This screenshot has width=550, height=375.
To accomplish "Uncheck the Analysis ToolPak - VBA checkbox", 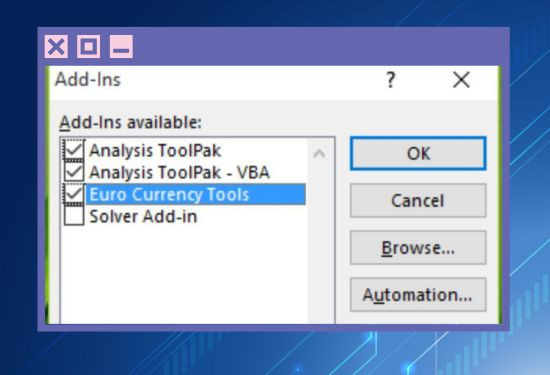I will point(74,172).
